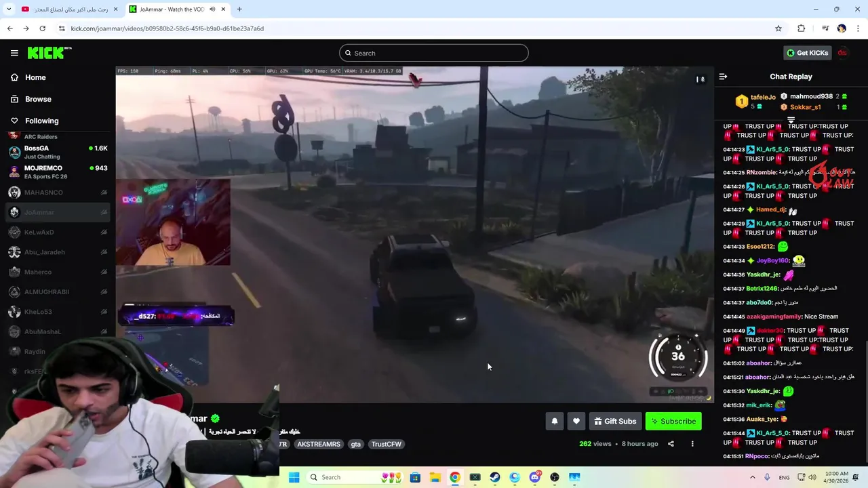Select JoAmmar channel in sidebar

pos(58,212)
